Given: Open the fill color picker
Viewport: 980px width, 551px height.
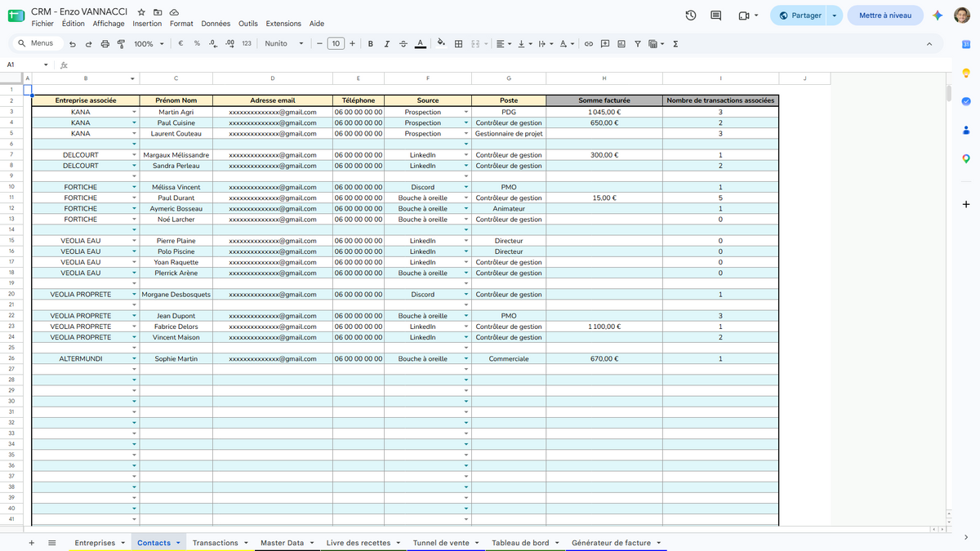Looking at the screenshot, I should [442, 44].
